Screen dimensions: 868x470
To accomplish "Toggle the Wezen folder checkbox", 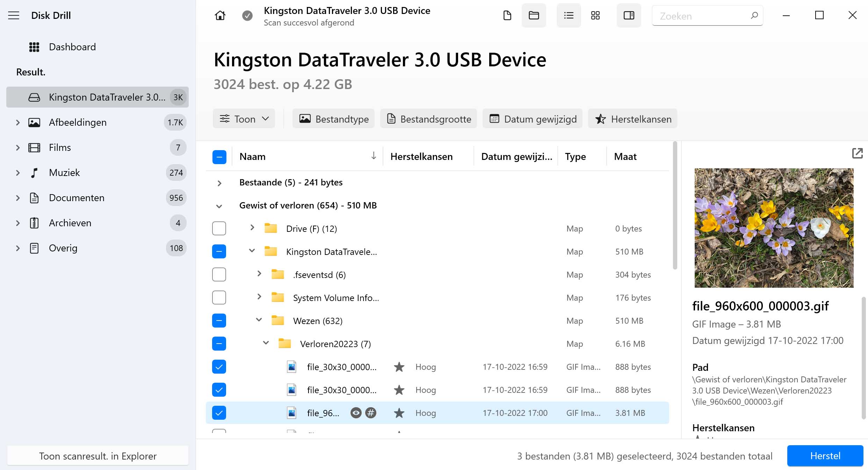I will pyautogui.click(x=219, y=321).
